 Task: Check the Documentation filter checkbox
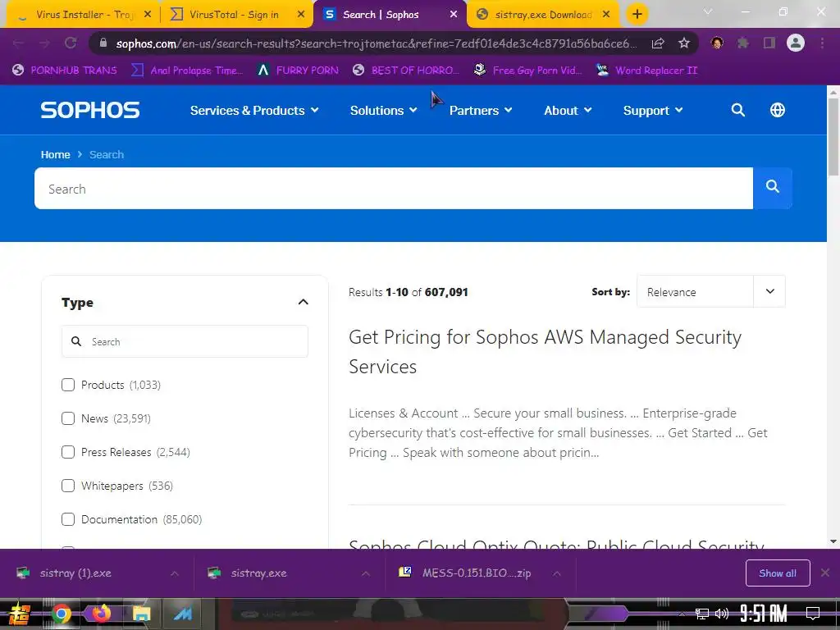click(68, 519)
